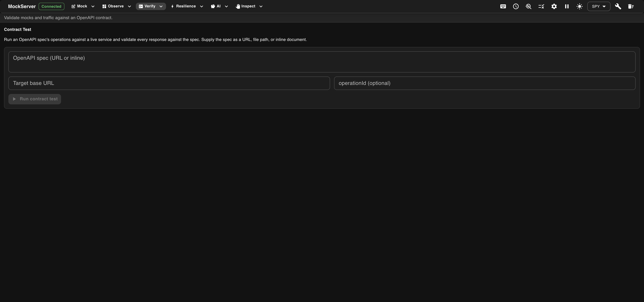Click the clock history icon
Viewport: 644px width, 302px height.
[x=516, y=7]
